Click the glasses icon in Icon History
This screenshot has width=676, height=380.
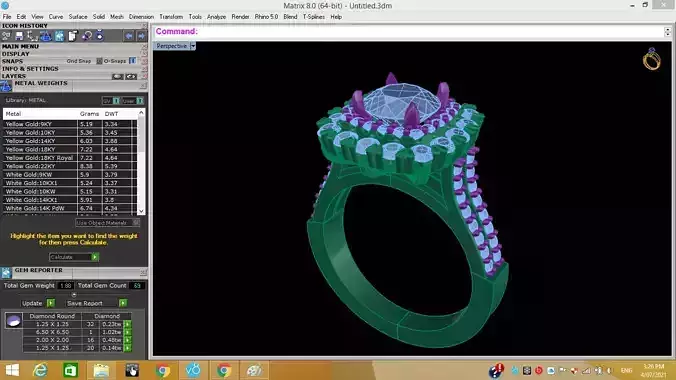click(x=6, y=36)
